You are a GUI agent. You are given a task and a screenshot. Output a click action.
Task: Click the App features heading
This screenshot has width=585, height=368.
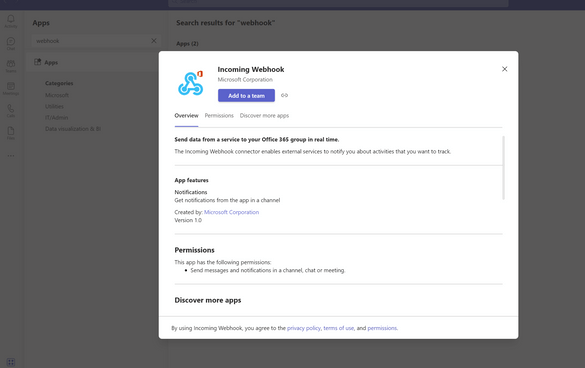(x=191, y=180)
